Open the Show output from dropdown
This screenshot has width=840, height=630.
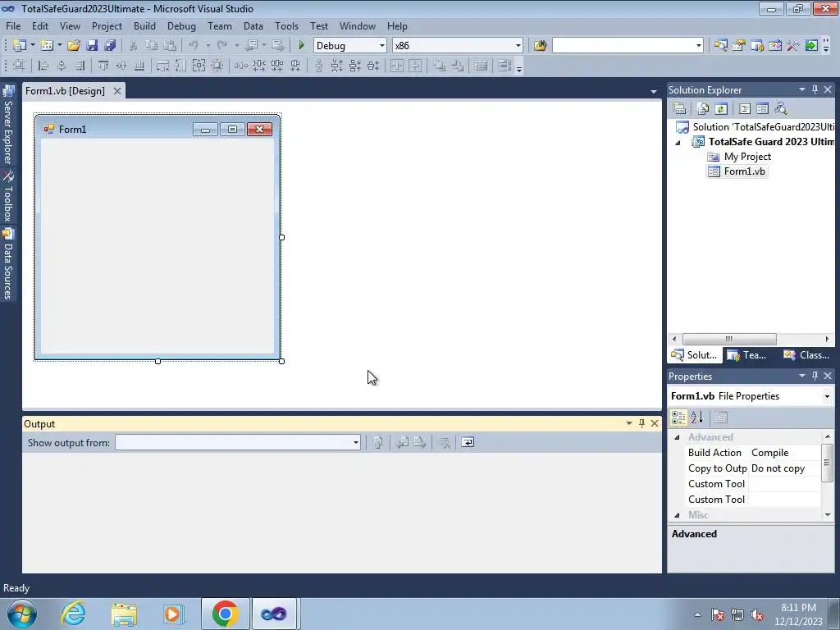pyautogui.click(x=356, y=442)
